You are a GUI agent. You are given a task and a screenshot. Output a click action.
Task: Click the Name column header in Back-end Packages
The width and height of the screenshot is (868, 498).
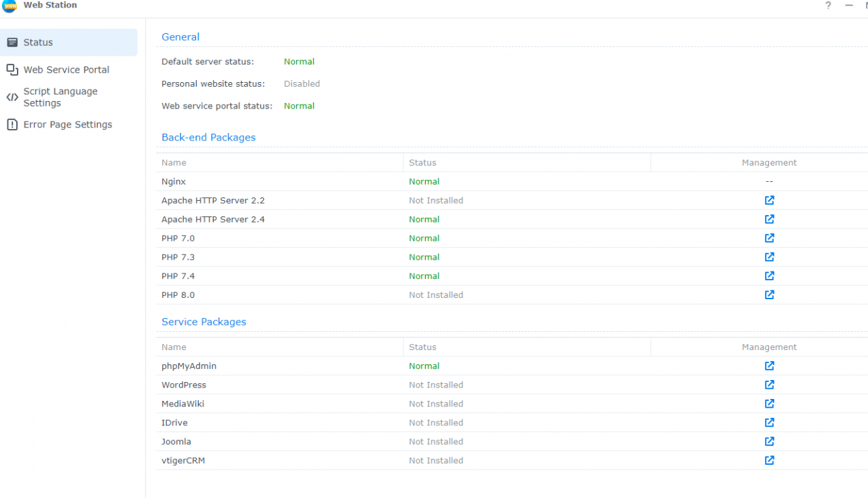coord(174,163)
